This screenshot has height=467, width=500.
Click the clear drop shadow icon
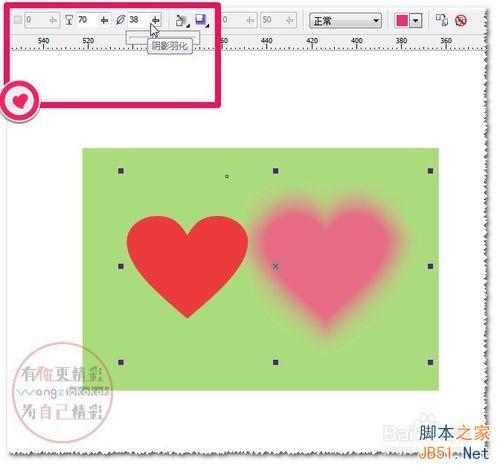461,20
